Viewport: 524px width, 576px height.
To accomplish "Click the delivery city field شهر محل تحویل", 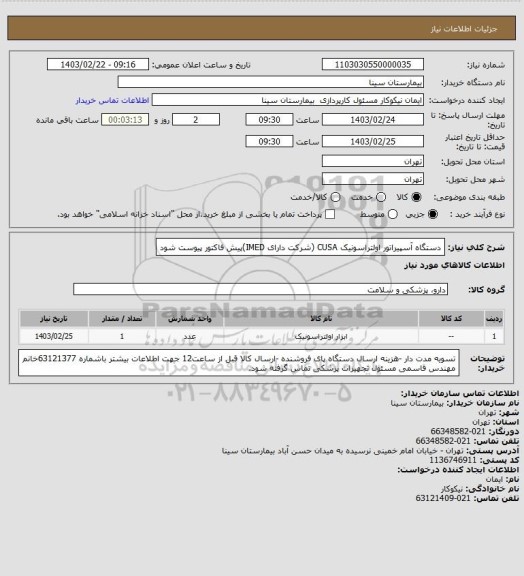I will coord(373,179).
